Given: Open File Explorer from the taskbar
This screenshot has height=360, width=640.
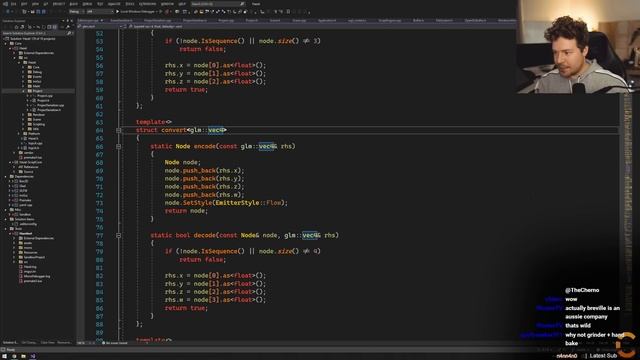Looking at the screenshot, I should click(23, 356).
